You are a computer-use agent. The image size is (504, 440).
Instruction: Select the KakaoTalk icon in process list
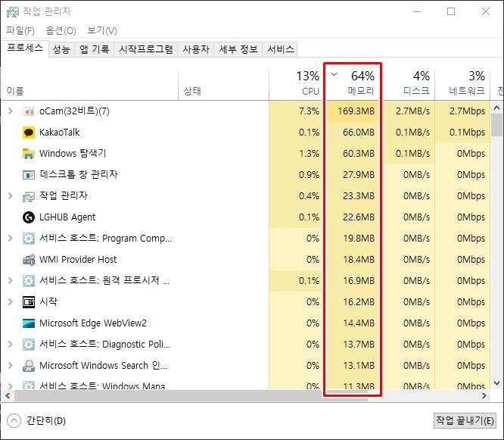[x=29, y=133]
